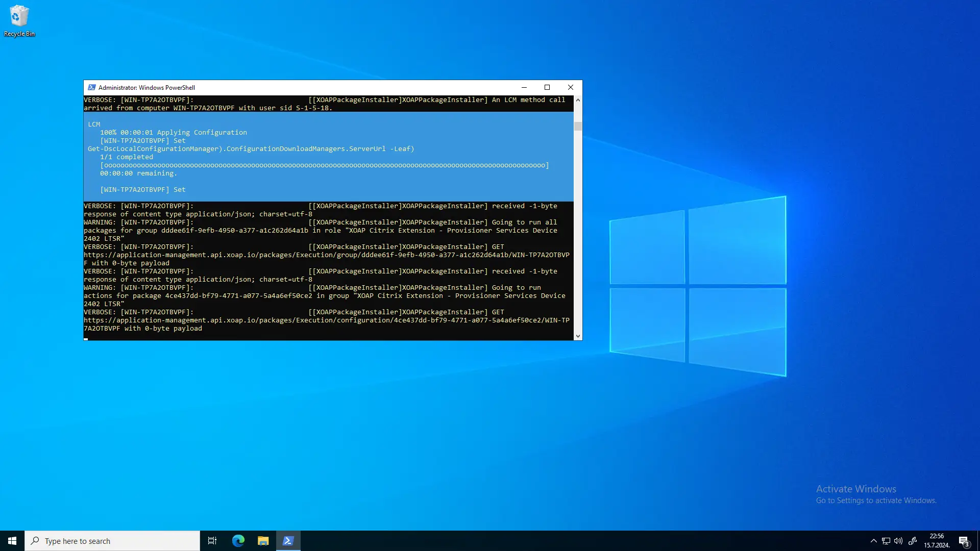This screenshot has height=551, width=980.
Task: Click the Execution/configuration API URL line
Action: coord(327,320)
